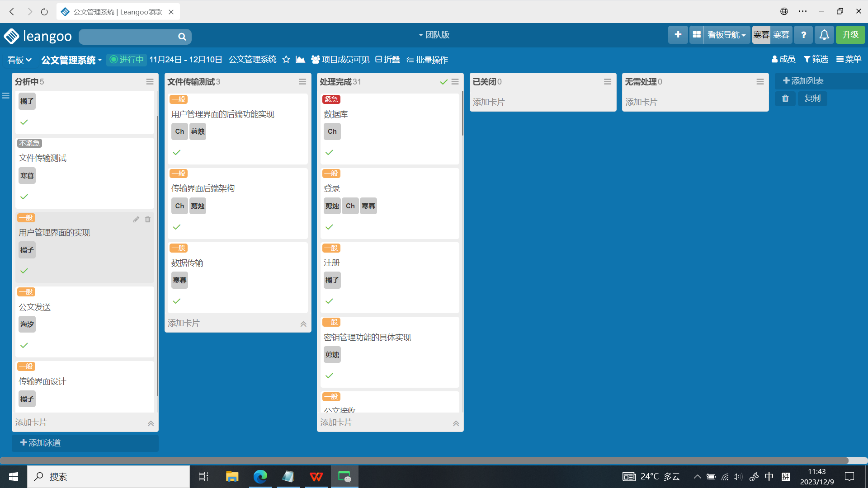Toggle the checkmark on 数据传输 card
868x488 pixels.
pyautogui.click(x=177, y=301)
